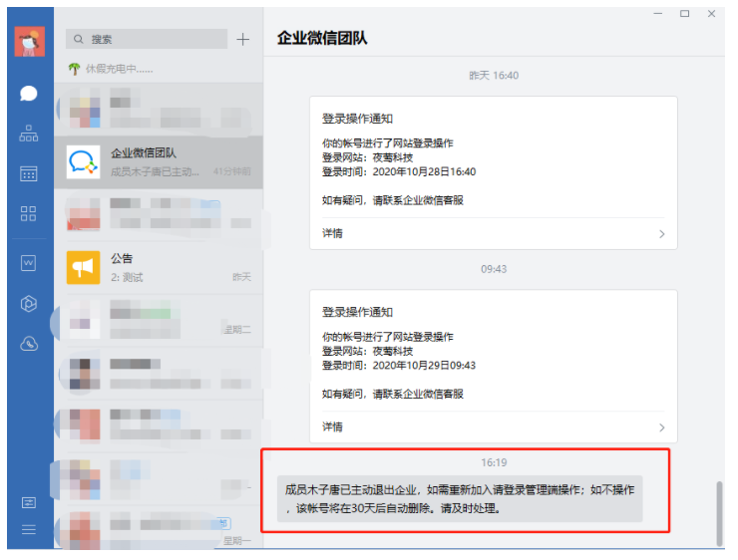Open the cloud phone meeting icon
Screen dimensions: 738x560
point(29,344)
